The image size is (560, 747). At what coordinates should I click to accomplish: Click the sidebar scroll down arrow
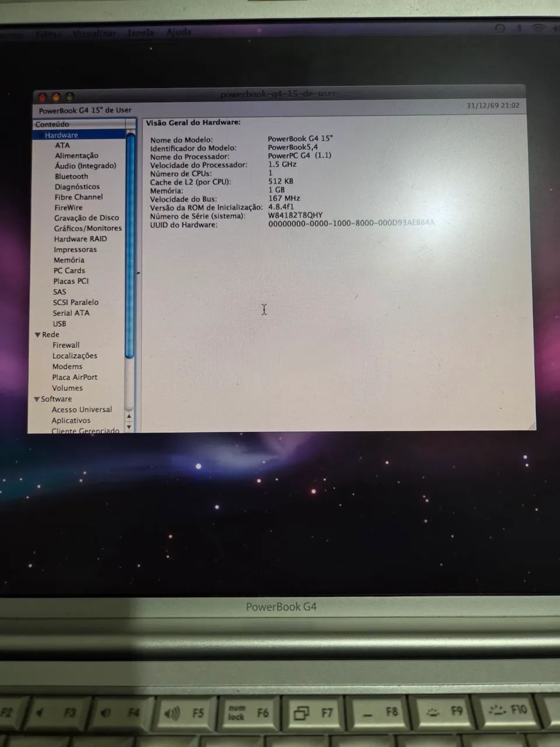coord(129,427)
